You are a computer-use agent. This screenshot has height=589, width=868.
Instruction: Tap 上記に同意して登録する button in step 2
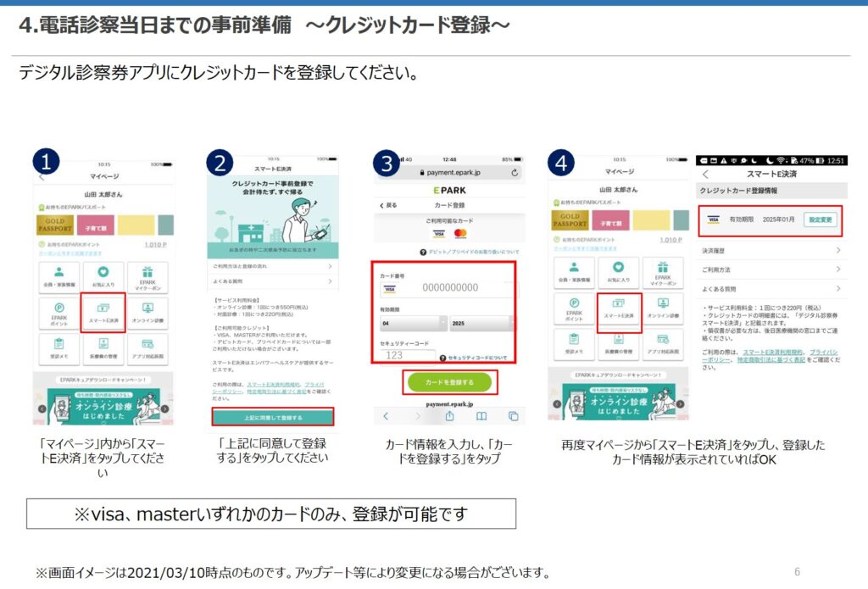[273, 417]
